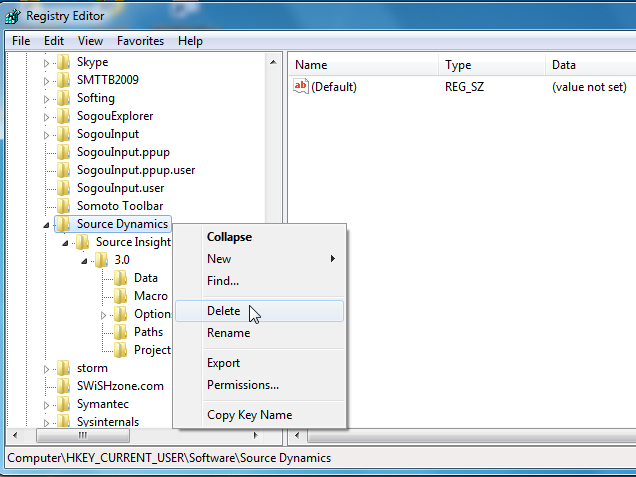The width and height of the screenshot is (636, 477).
Task: Click the Registry Editor title bar icon
Action: click(x=13, y=16)
